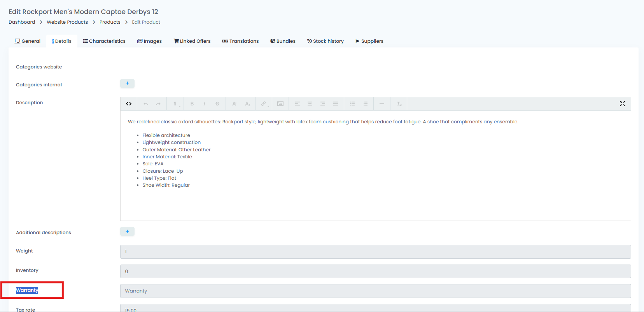Viewport: 644px width, 312px height.
Task: Click the Tax rate input field
Action: click(375, 308)
